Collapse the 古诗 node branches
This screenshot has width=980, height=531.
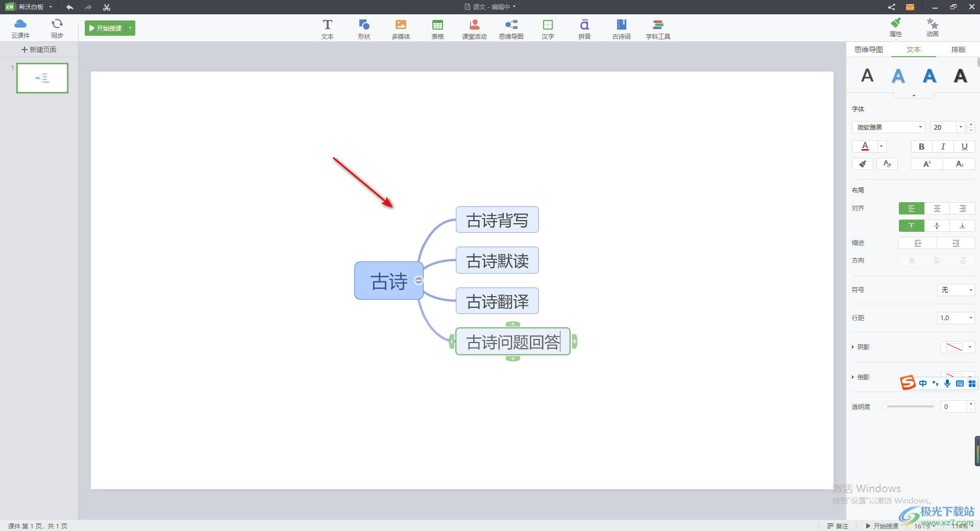coord(419,280)
